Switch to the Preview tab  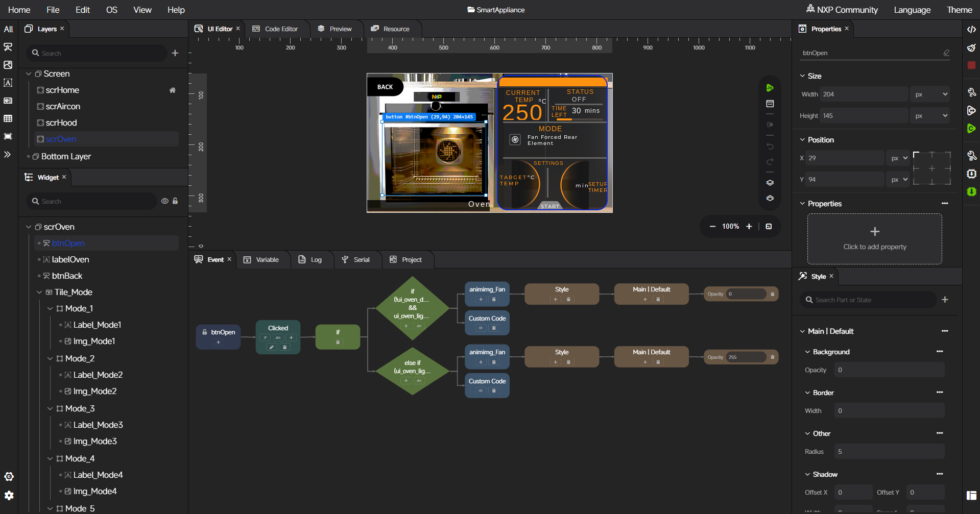pos(335,29)
